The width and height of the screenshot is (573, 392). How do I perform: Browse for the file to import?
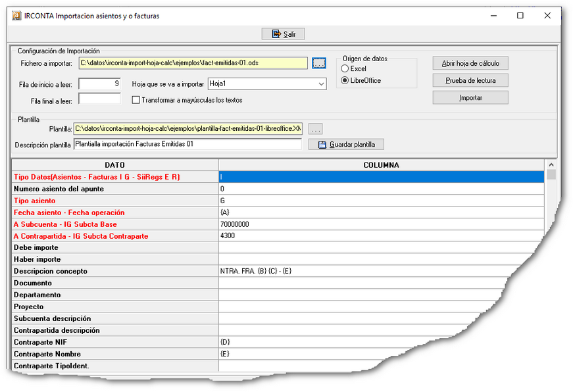tap(319, 63)
